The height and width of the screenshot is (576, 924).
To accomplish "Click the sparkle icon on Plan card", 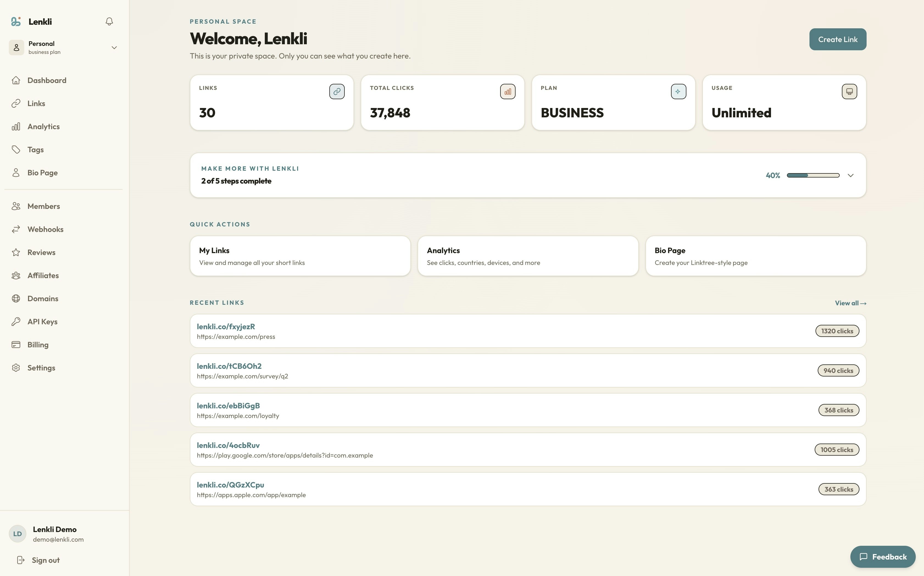I will pyautogui.click(x=678, y=92).
